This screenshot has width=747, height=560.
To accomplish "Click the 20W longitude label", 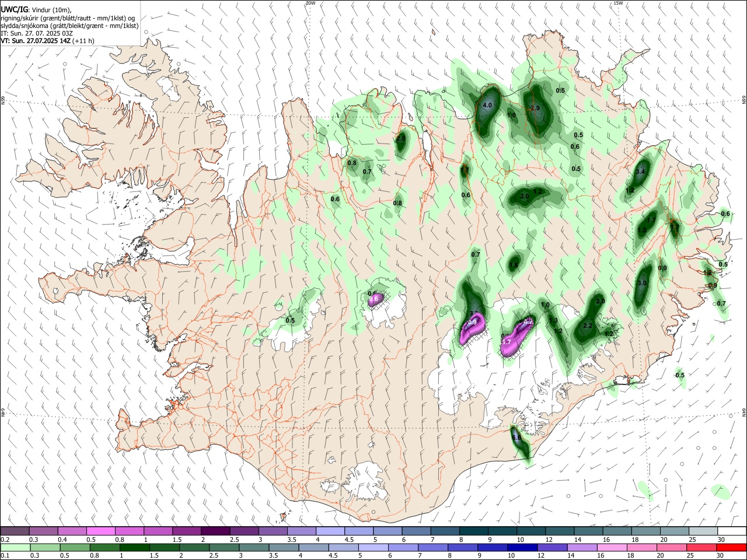I will pos(310,3).
